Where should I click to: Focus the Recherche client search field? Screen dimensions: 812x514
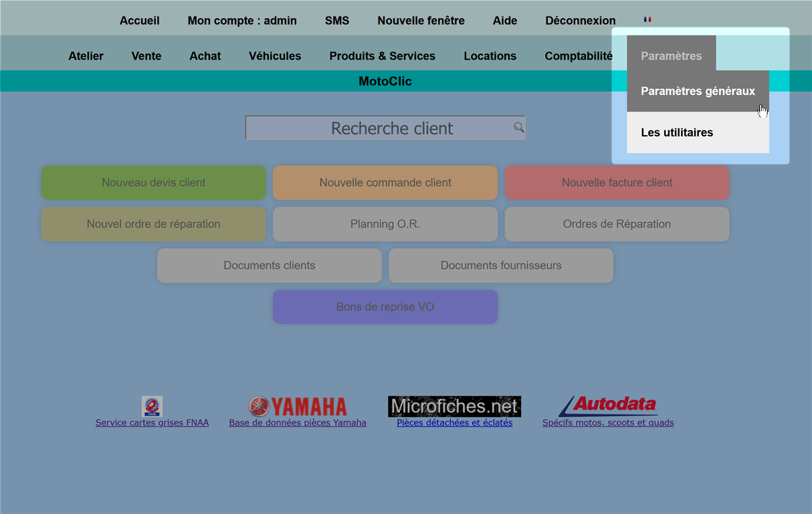point(379,128)
